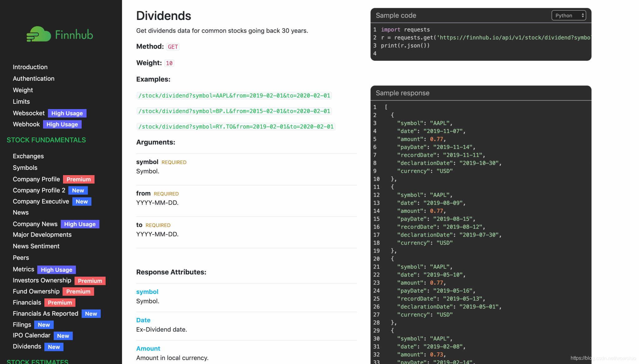
Task: Navigate to the IPO Calendar page
Action: pyautogui.click(x=32, y=335)
